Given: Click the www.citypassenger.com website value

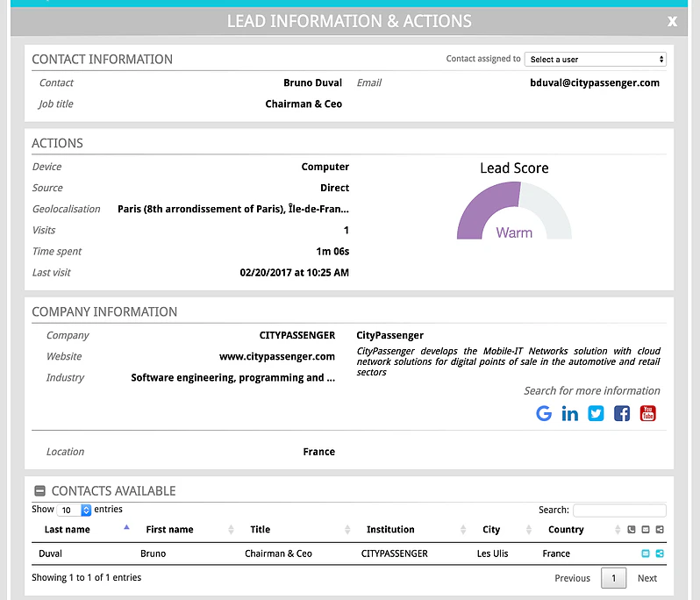Looking at the screenshot, I should point(277,356).
